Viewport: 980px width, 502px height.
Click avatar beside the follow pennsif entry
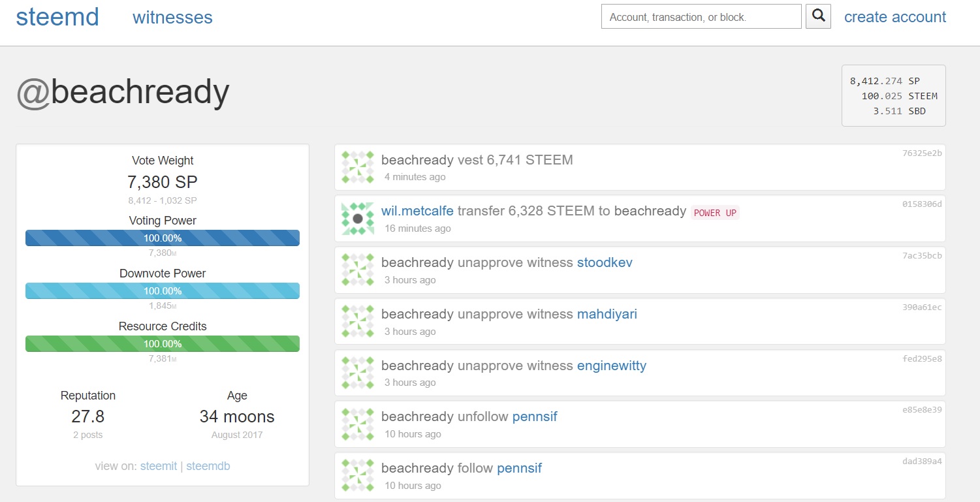(x=358, y=476)
